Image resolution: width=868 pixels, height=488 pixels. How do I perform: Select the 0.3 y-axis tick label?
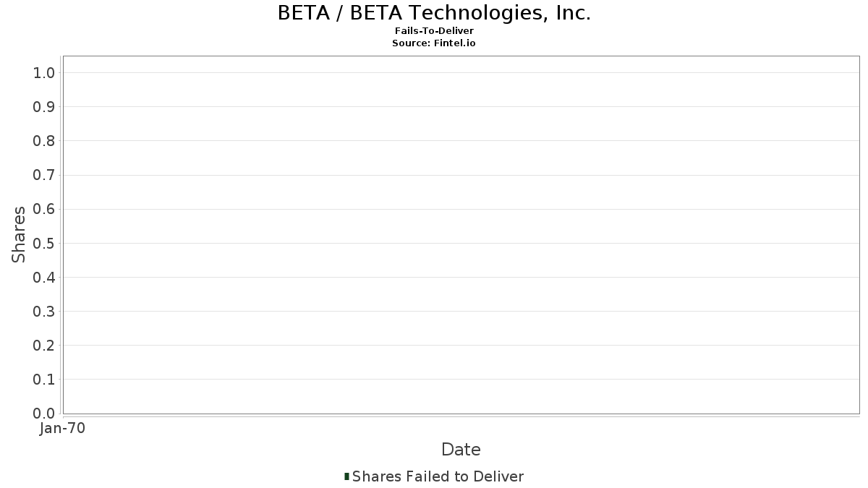tap(44, 312)
